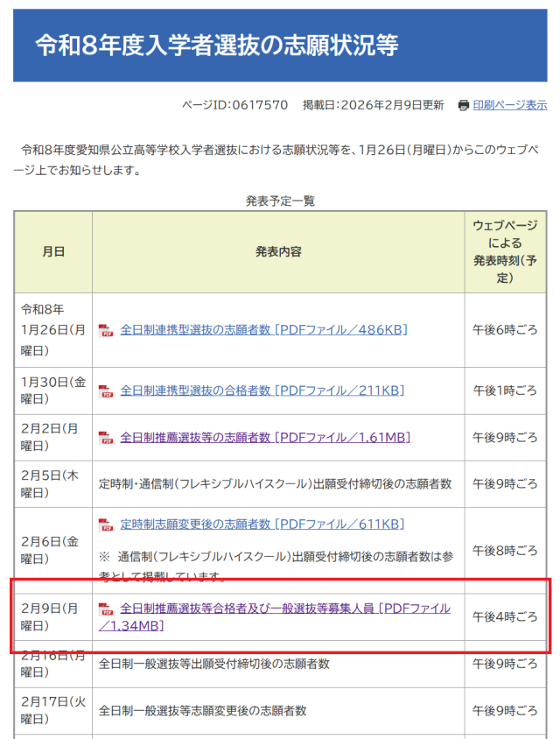Click the printer icon beside 印刷ページ表示
This screenshot has width=560, height=739.
tap(464, 105)
